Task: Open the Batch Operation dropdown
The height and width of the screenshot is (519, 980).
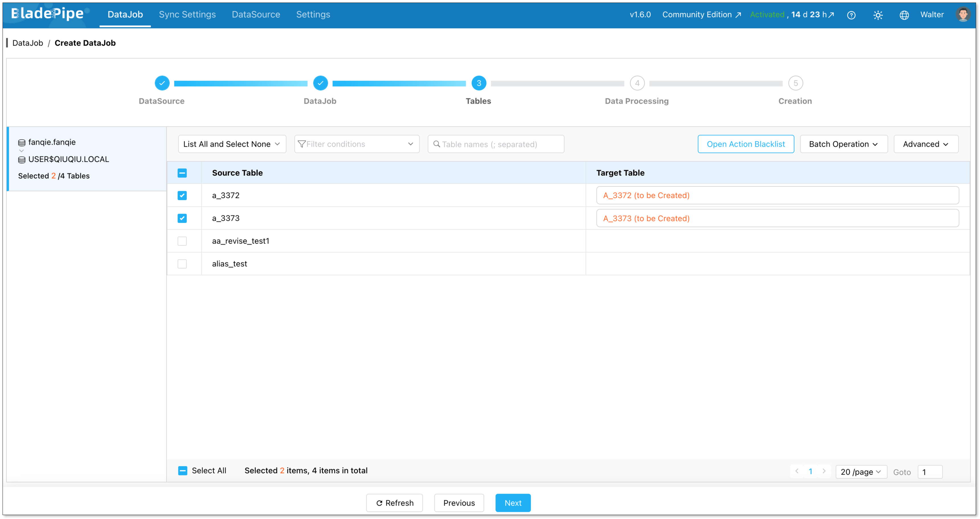Action: tap(844, 144)
